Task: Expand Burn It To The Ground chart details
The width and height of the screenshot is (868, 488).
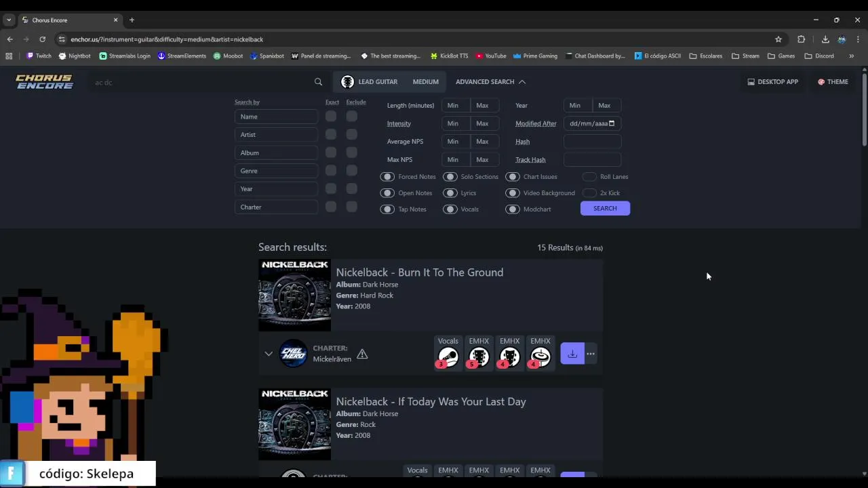Action: coord(269,354)
